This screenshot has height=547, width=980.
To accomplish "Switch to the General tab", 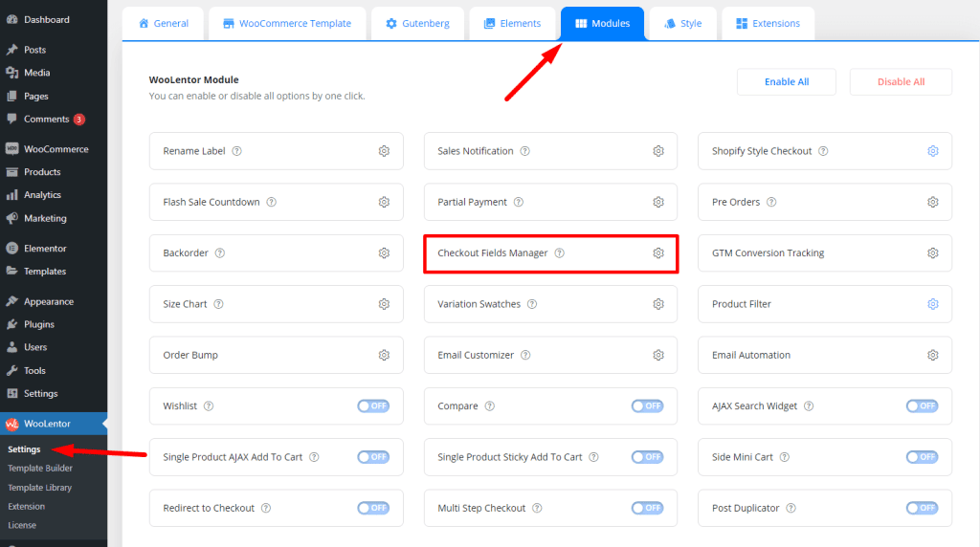I will [163, 24].
